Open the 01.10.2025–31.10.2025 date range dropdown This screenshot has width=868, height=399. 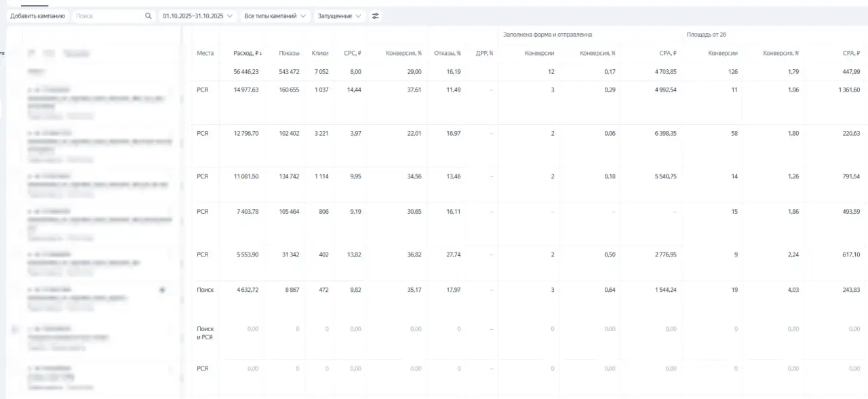[197, 16]
